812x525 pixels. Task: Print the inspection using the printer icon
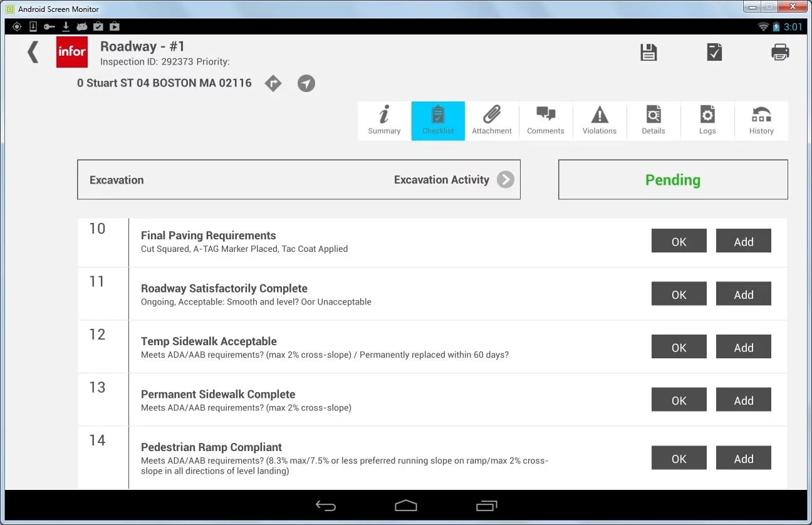tap(780, 52)
